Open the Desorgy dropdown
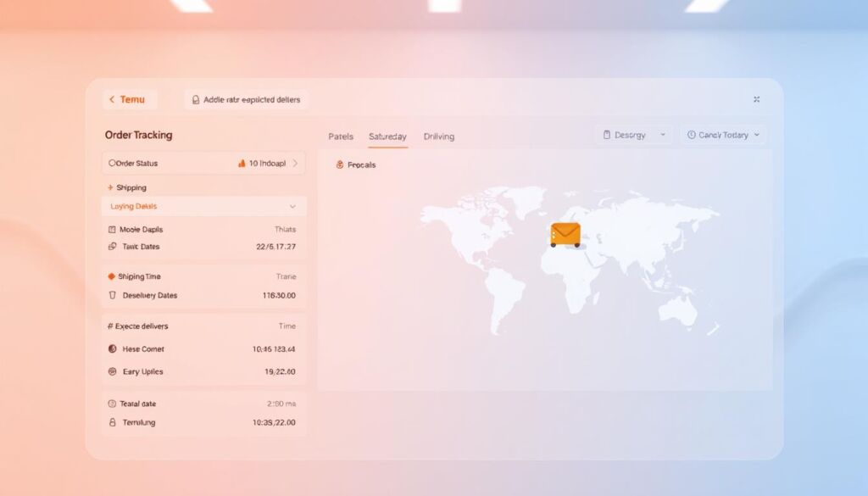 633,134
